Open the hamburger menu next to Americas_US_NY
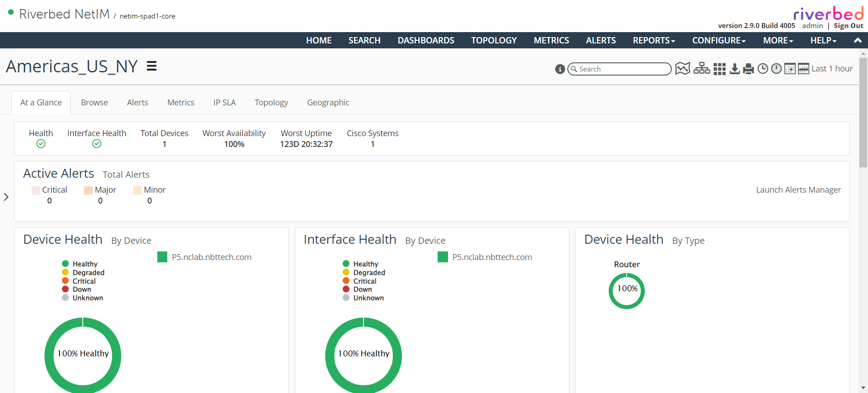868x393 pixels. [152, 66]
